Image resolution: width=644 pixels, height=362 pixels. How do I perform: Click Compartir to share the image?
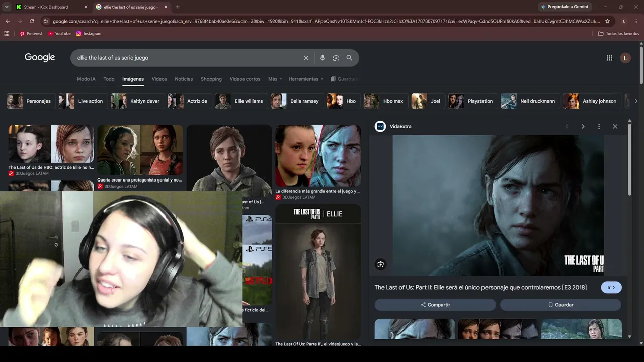click(435, 305)
